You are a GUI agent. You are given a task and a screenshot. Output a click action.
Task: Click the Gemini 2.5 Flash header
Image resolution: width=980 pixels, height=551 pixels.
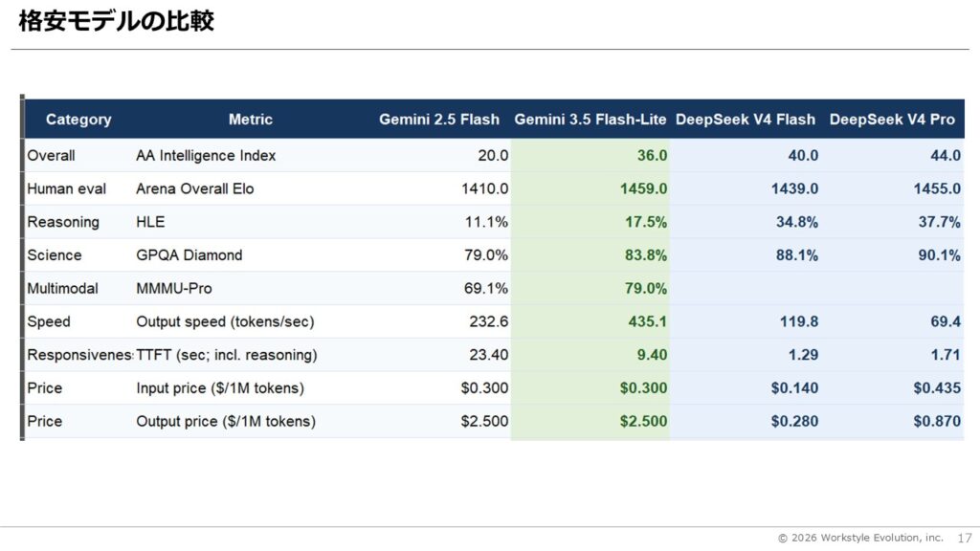tap(438, 120)
